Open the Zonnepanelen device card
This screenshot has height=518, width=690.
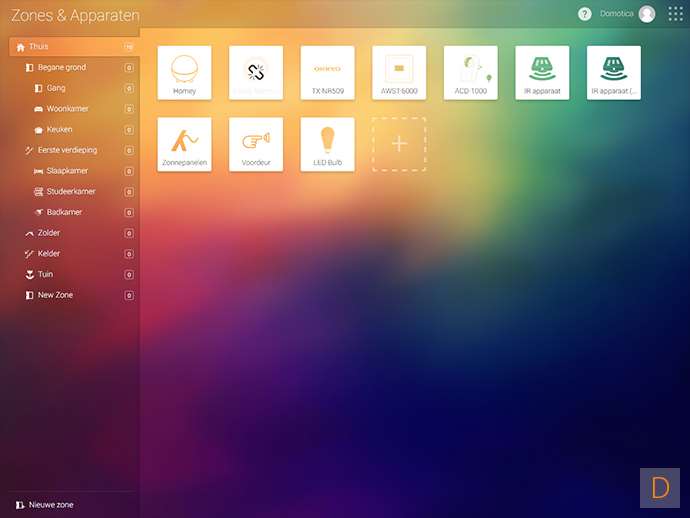pos(184,144)
